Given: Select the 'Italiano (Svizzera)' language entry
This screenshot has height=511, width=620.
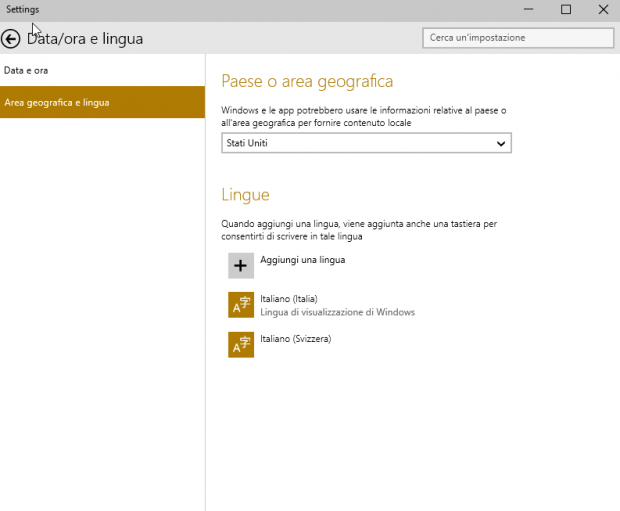Looking at the screenshot, I should tap(295, 339).
